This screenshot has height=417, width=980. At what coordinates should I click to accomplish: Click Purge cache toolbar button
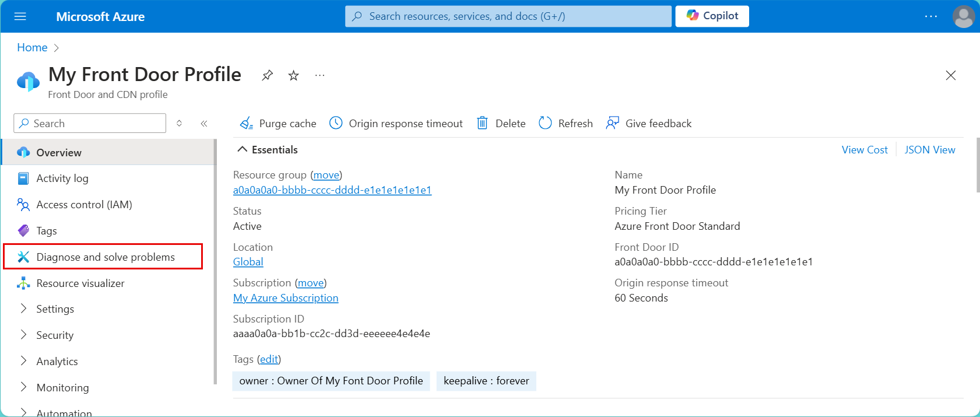[x=278, y=123]
